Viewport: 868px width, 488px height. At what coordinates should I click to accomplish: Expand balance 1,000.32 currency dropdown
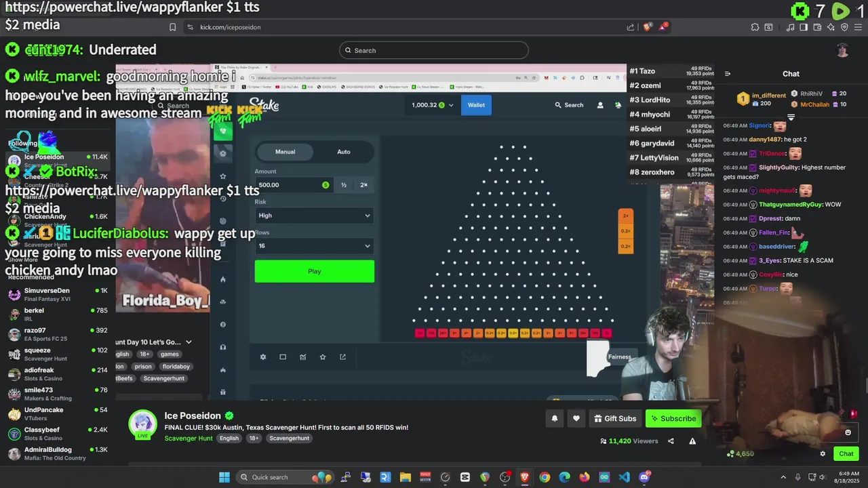[x=433, y=105]
